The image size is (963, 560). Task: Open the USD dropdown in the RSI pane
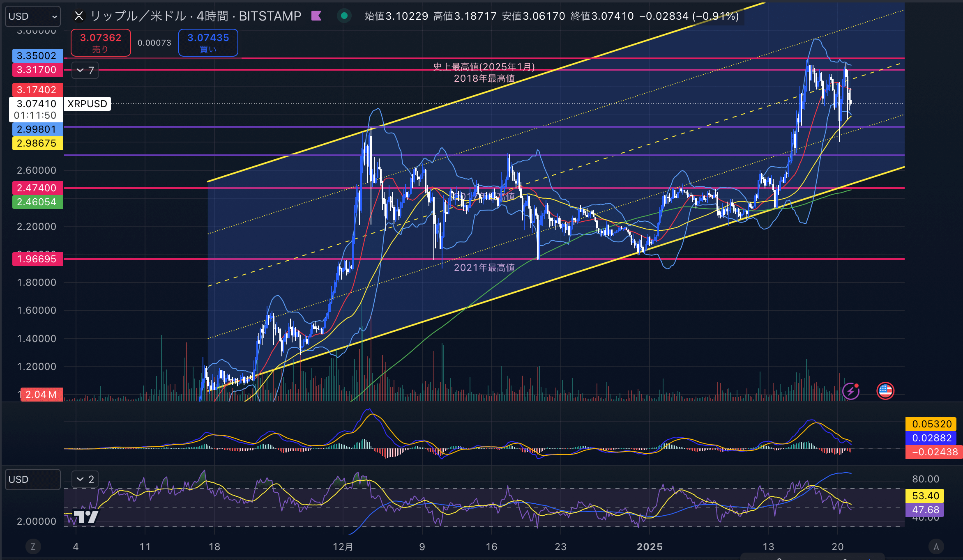33,480
